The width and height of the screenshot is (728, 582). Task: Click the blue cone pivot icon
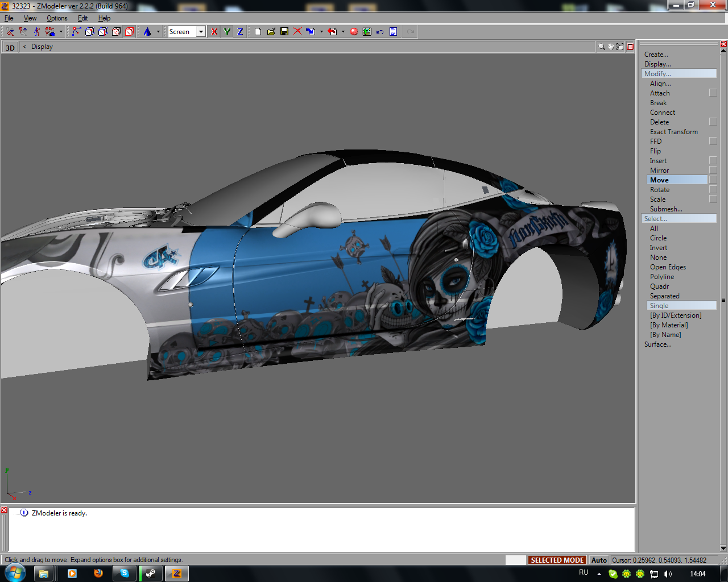coord(147,32)
